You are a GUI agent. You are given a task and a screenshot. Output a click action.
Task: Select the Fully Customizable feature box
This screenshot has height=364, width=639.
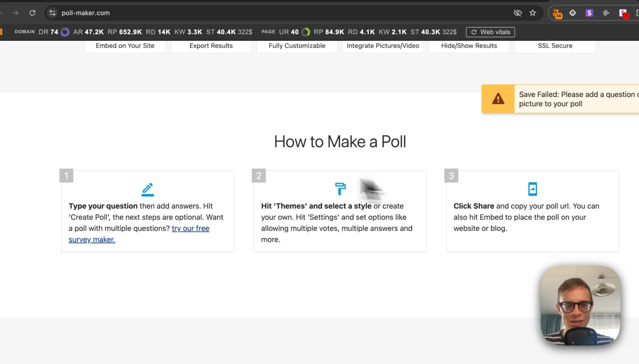[297, 46]
